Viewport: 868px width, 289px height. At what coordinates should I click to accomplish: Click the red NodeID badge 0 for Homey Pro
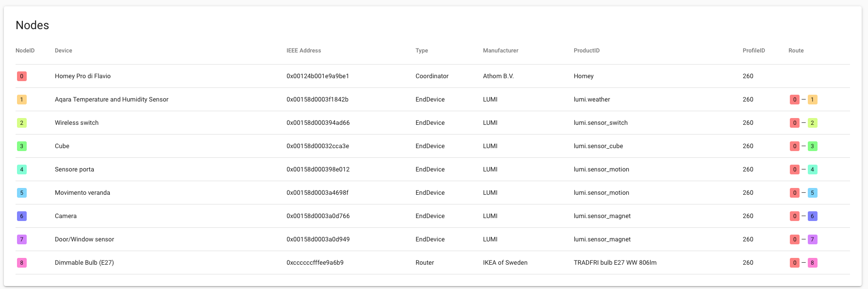(x=21, y=76)
